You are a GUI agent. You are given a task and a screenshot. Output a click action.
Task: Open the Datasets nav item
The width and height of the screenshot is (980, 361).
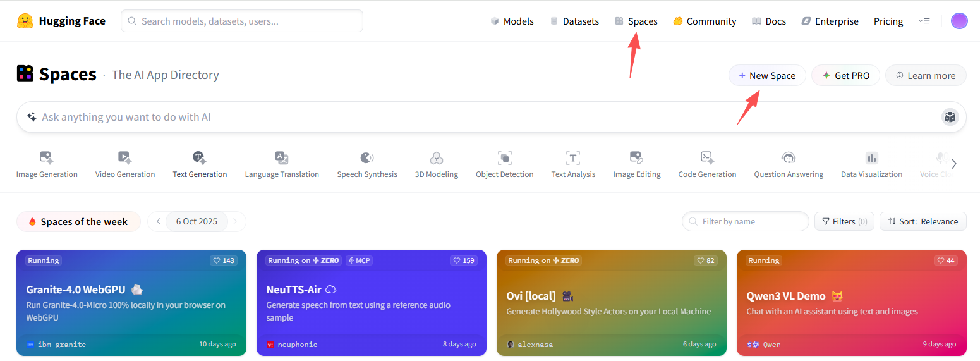574,21
